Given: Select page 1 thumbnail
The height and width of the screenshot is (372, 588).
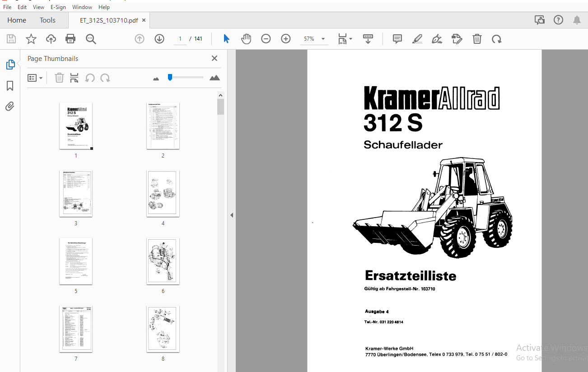Looking at the screenshot, I should coord(76,126).
